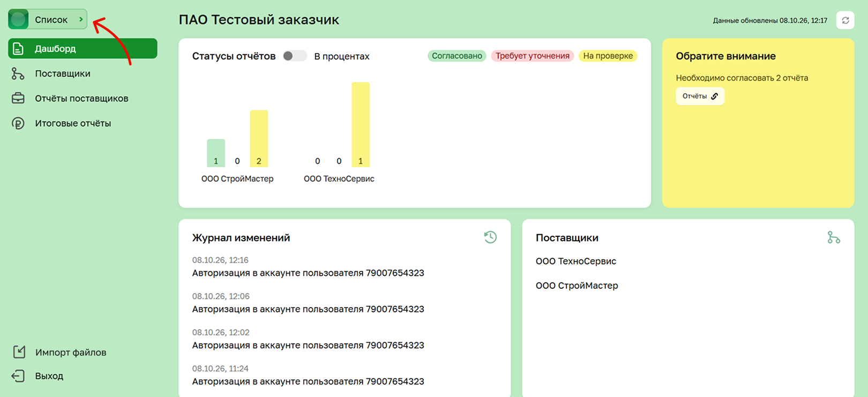Click the Выход logout icon
The width and height of the screenshot is (868, 397).
click(x=18, y=376)
